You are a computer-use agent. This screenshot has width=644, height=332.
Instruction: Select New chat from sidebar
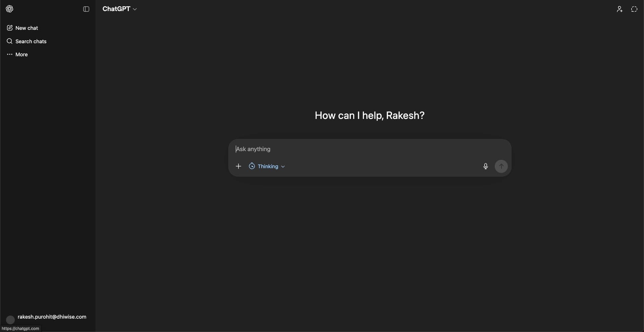(26, 28)
